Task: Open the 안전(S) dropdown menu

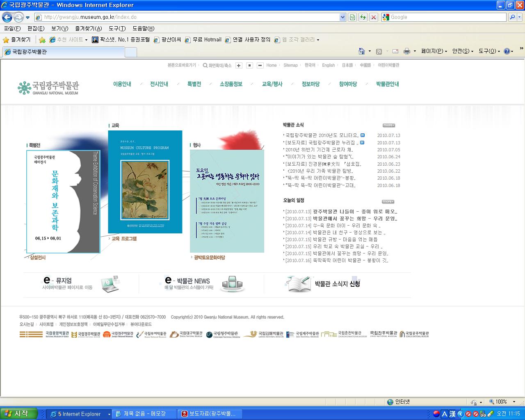Action: (462, 51)
